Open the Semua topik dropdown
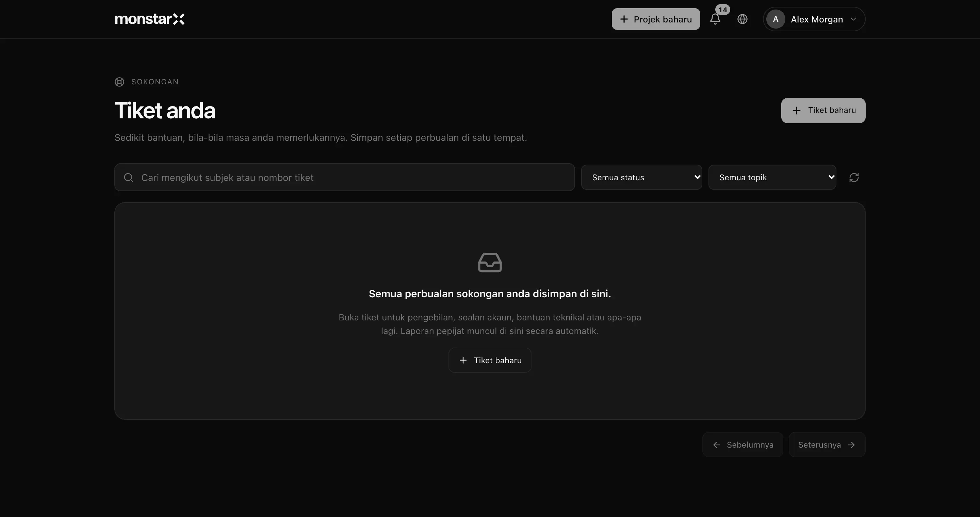 click(772, 177)
